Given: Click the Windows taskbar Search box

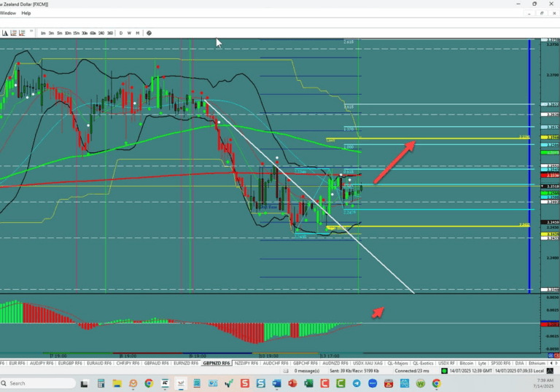Looking at the screenshot, I should tap(38, 383).
